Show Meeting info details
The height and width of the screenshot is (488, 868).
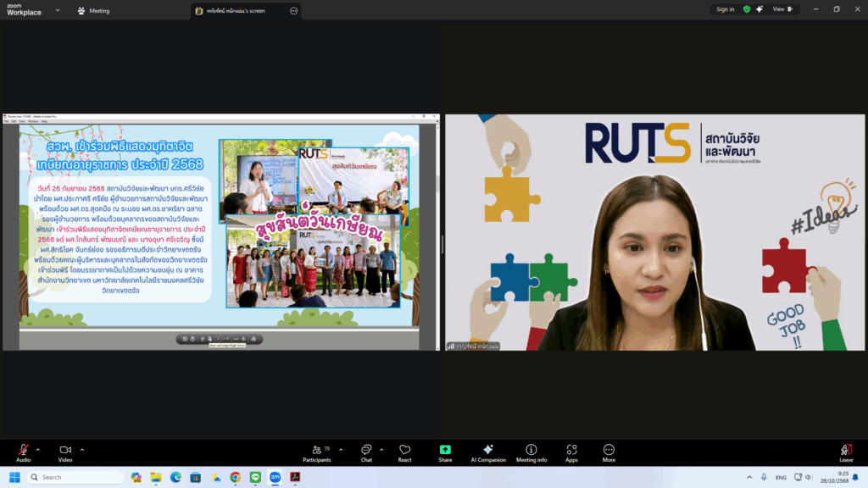[531, 452]
